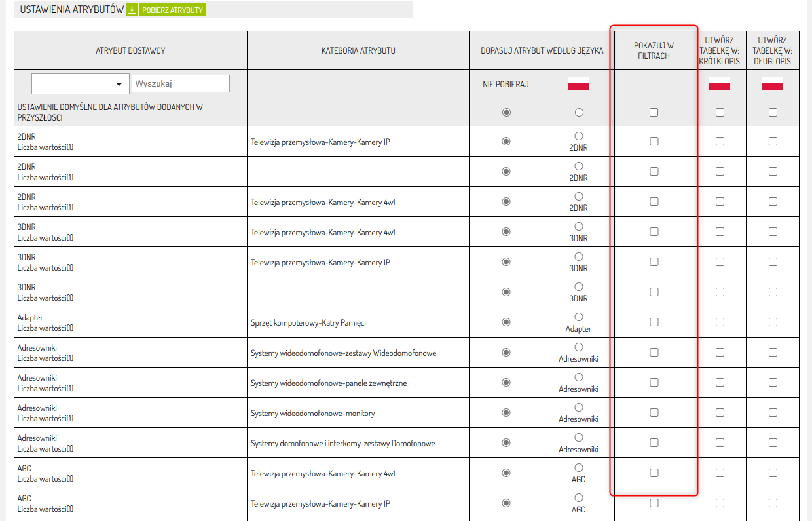The height and width of the screenshot is (521, 812).
Task: Focus the Wyszukaj search field
Action: click(x=181, y=84)
